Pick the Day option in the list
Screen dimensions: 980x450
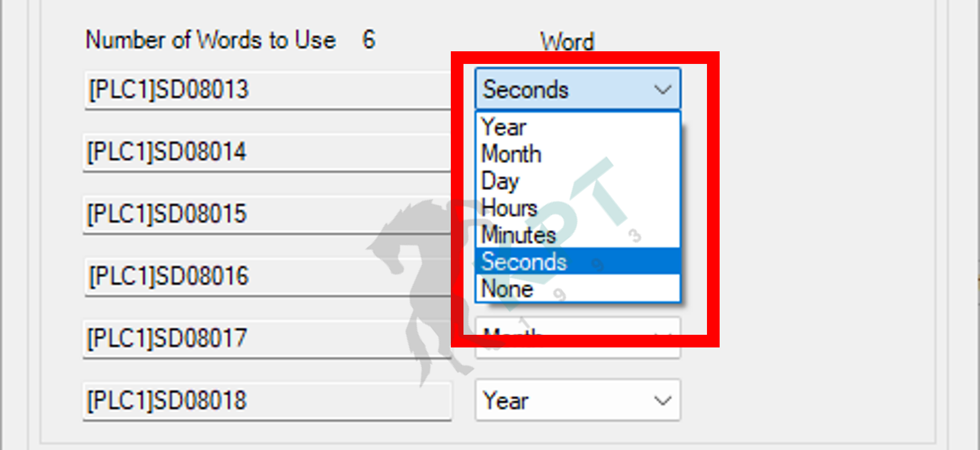[x=577, y=181]
